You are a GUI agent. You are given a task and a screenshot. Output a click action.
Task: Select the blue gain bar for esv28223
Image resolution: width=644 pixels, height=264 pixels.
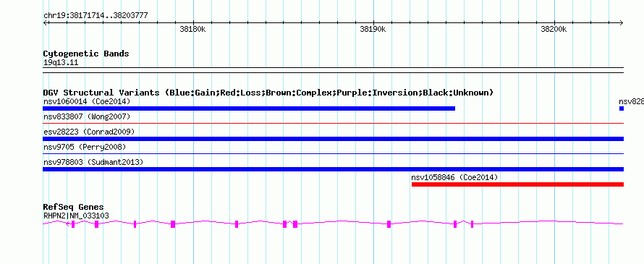coord(333,139)
